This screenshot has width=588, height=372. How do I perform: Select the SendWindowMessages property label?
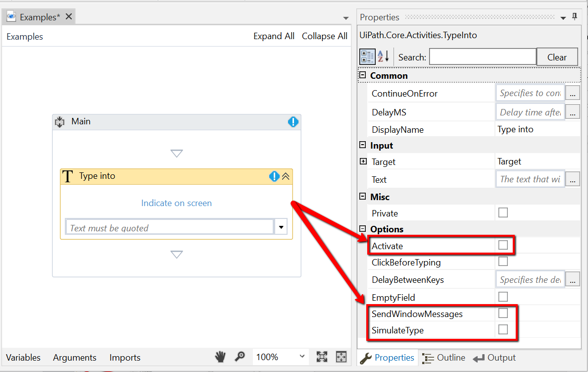click(x=417, y=314)
